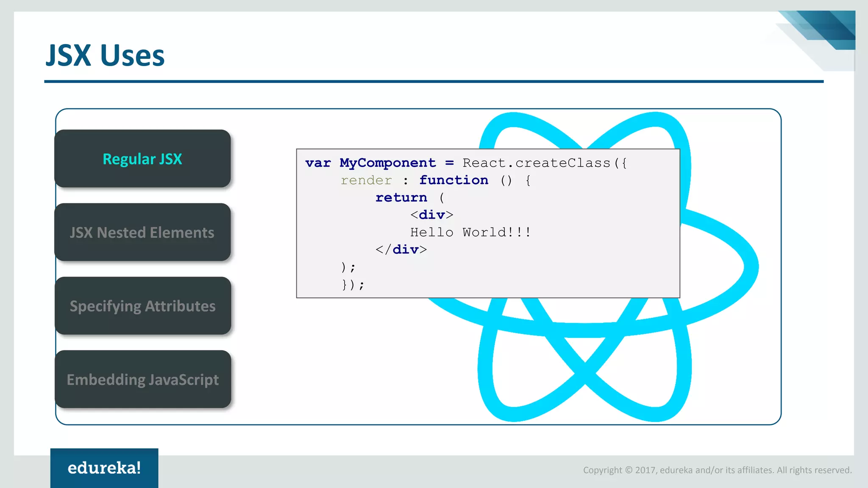
Task: Click the opening <div> tag
Action: [432, 215]
